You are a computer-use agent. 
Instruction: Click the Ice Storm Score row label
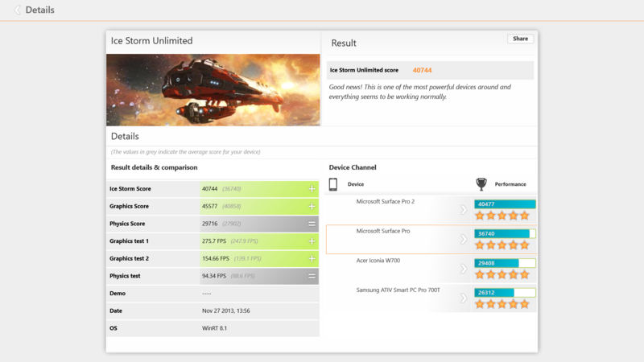[x=130, y=189]
